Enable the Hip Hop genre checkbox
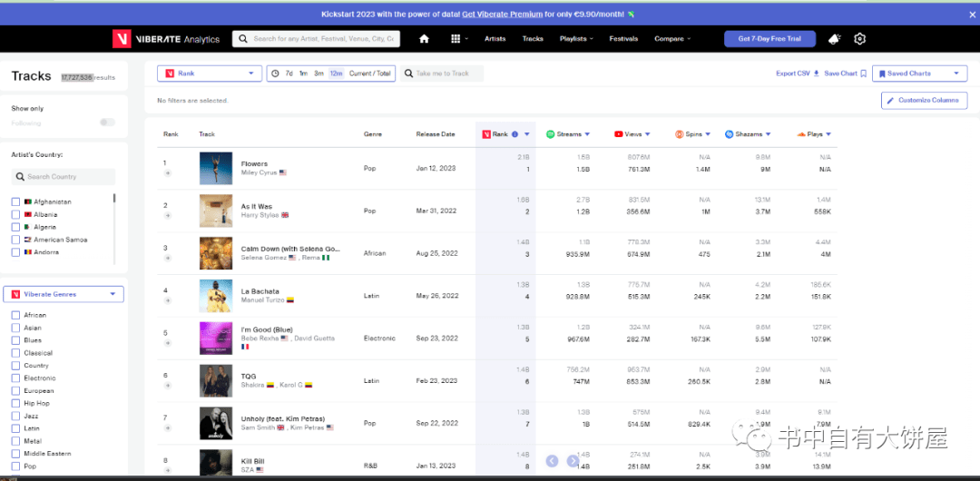The image size is (980, 481). (x=15, y=403)
